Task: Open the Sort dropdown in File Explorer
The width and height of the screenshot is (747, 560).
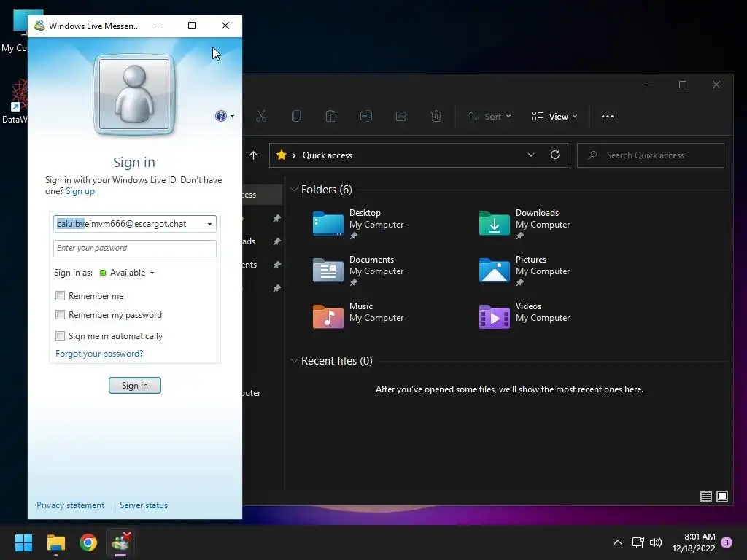Action: (489, 116)
